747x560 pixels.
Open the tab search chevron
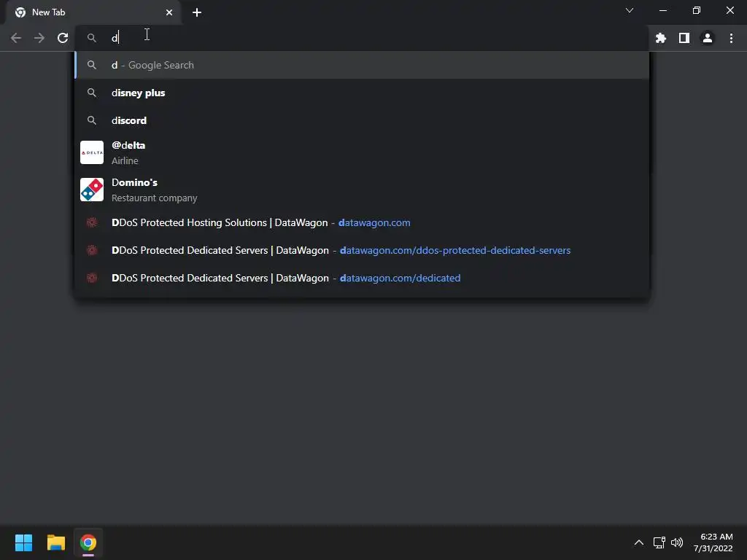click(x=630, y=10)
